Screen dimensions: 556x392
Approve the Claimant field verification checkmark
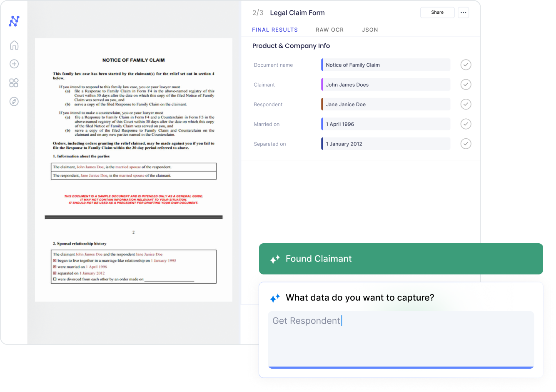pyautogui.click(x=466, y=84)
